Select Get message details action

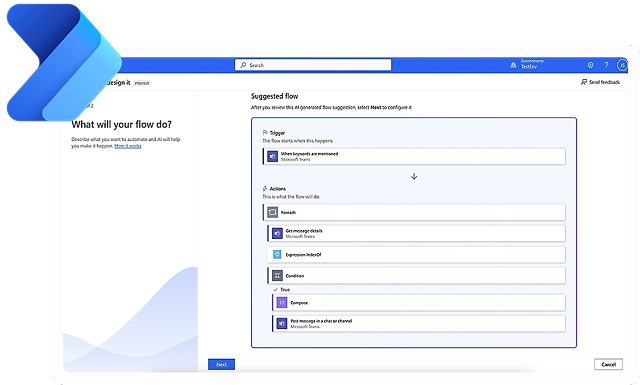pyautogui.click(x=416, y=234)
